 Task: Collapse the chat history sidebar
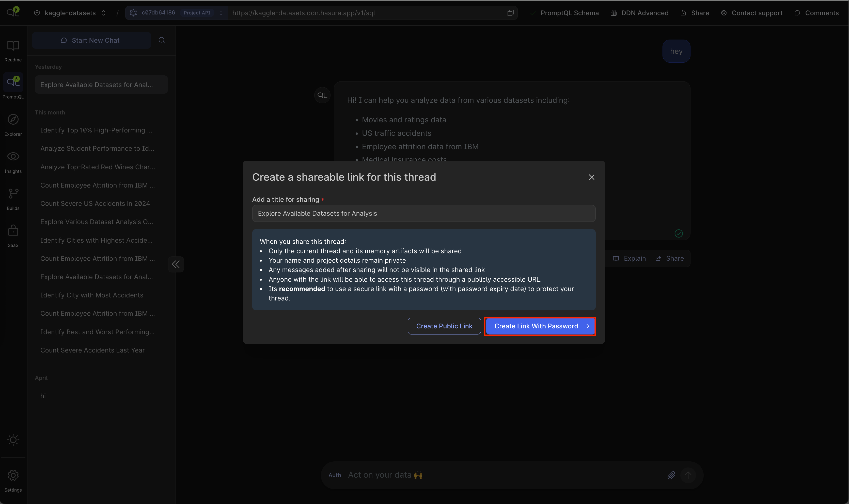[176, 264]
